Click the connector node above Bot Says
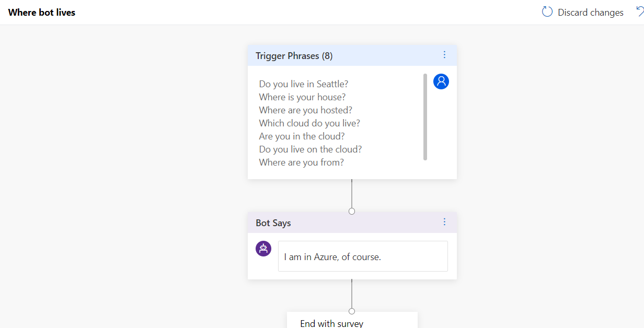This screenshot has height=328, width=644. pyautogui.click(x=352, y=211)
